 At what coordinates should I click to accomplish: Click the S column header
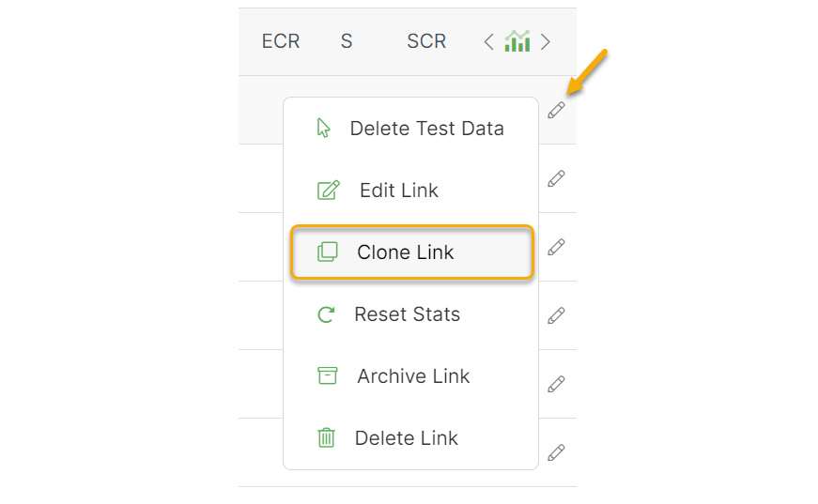(347, 41)
